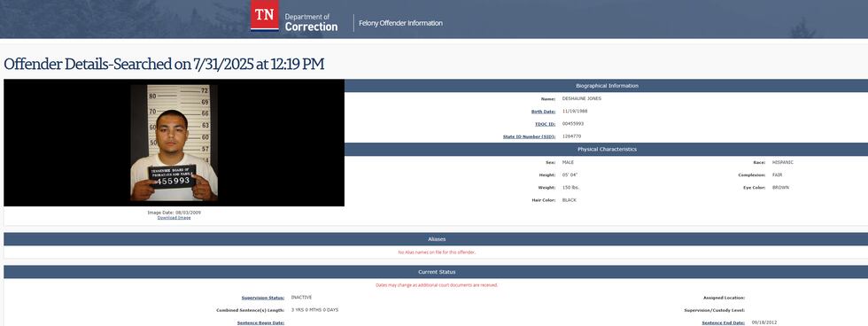Click the Image Date 08/03/2009 text
868x326 pixels.
(x=174, y=213)
